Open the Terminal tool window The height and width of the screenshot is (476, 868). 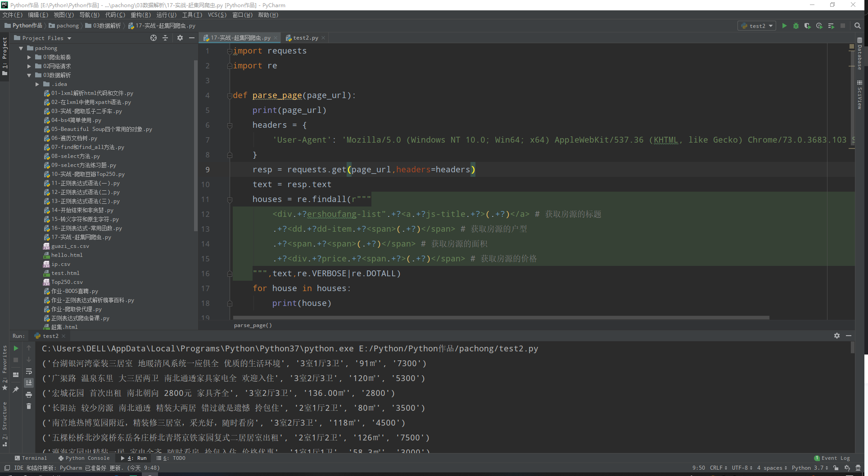(x=31, y=458)
